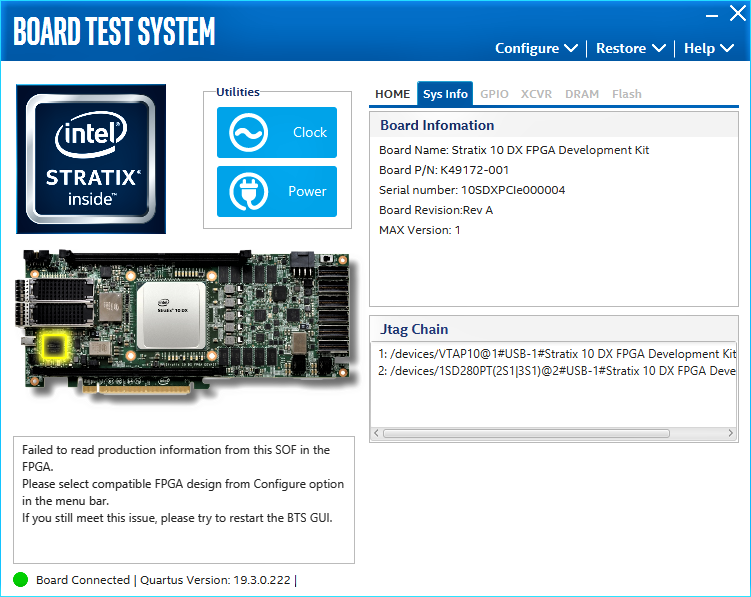Open the Clock utility
The height and width of the screenshot is (597, 751).
pyautogui.click(x=277, y=132)
